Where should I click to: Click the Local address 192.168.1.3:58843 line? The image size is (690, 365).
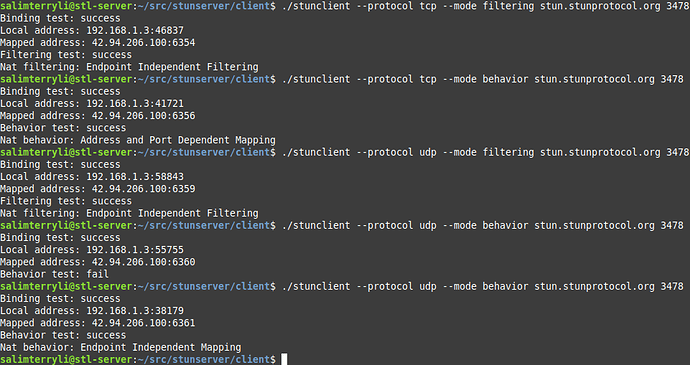92,177
